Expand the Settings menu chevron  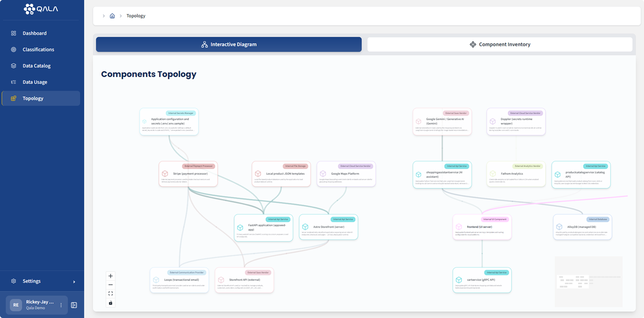74,281
